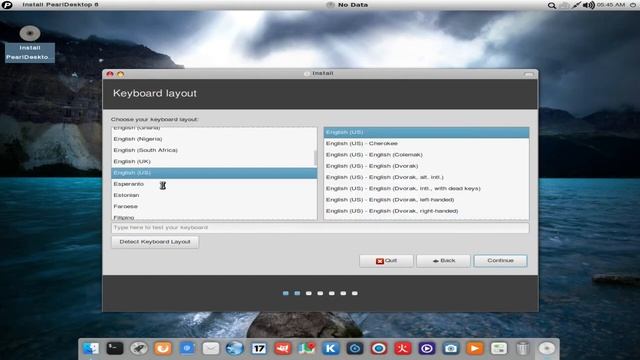Select Esperanto layout

214,184
